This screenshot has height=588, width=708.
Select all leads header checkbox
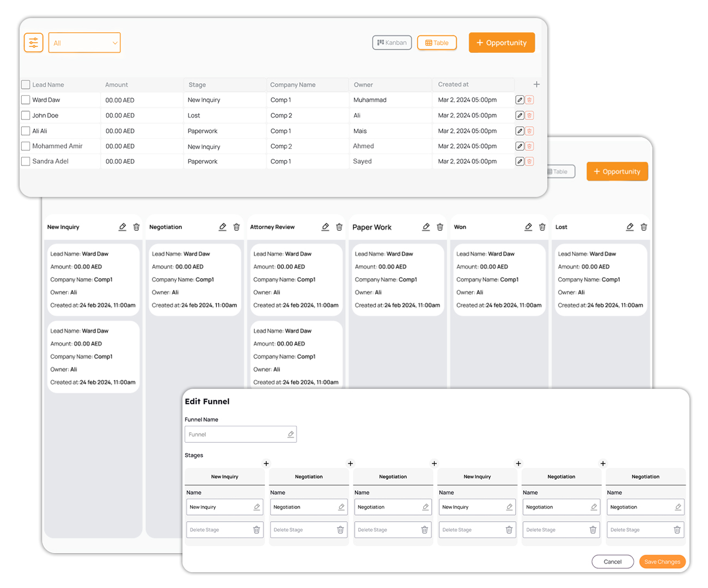pyautogui.click(x=26, y=85)
